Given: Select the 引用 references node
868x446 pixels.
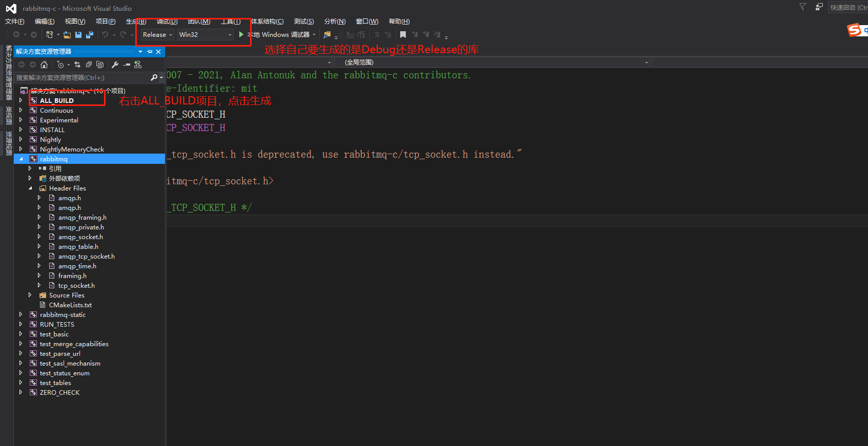Looking at the screenshot, I should tap(55, 168).
